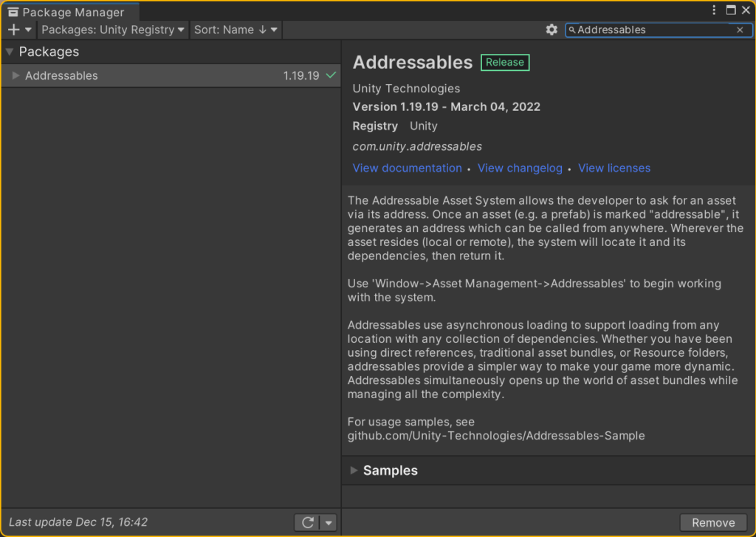Click the Unity Technologies author text
Screen dimensions: 756x537
pyautogui.click(x=406, y=89)
